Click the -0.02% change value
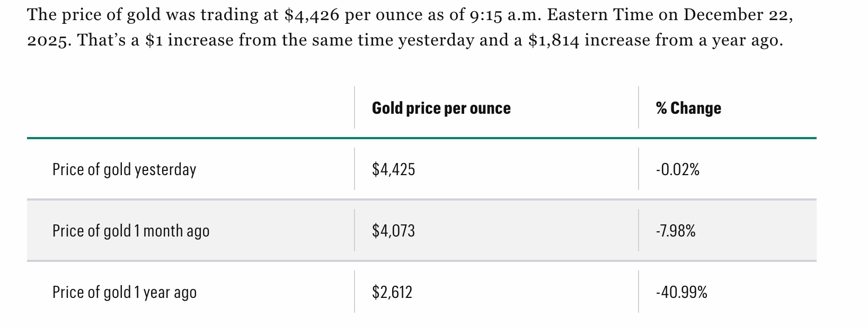 tap(677, 169)
